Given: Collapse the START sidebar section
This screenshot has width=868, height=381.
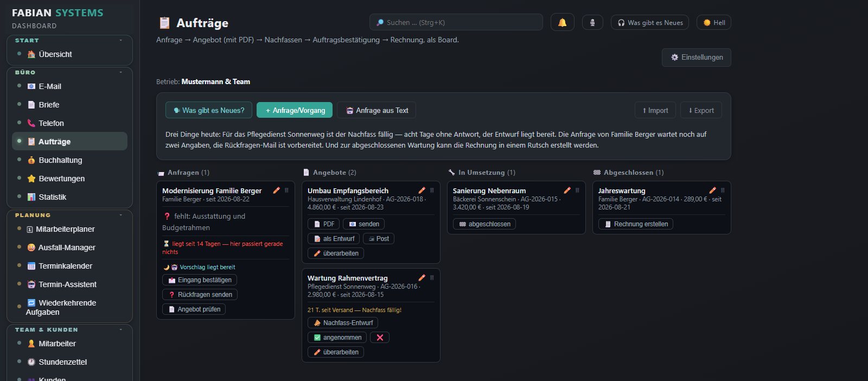Looking at the screenshot, I should click(x=121, y=40).
